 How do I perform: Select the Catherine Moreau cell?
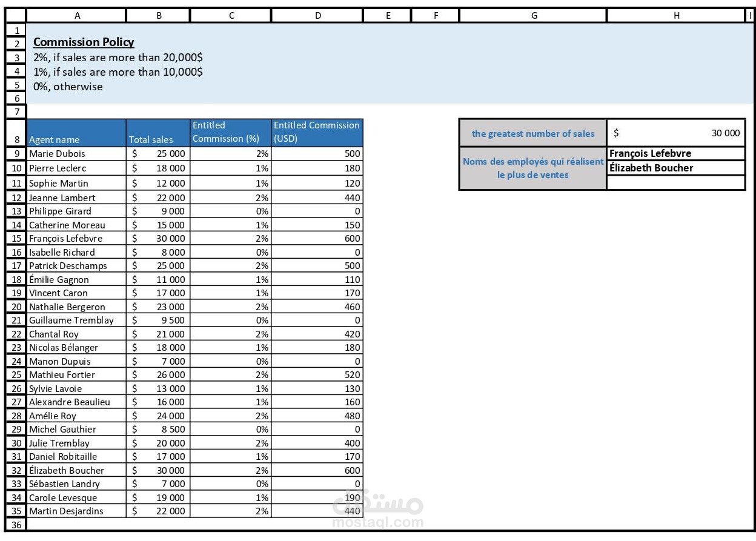(x=77, y=225)
